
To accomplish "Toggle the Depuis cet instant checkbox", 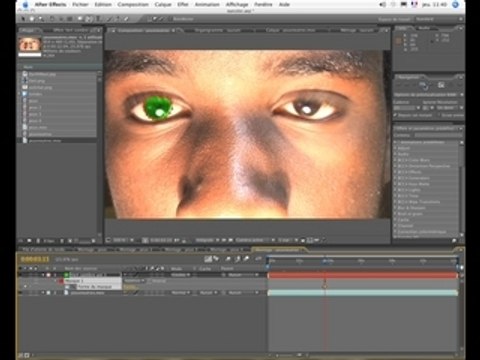I will 395,115.
